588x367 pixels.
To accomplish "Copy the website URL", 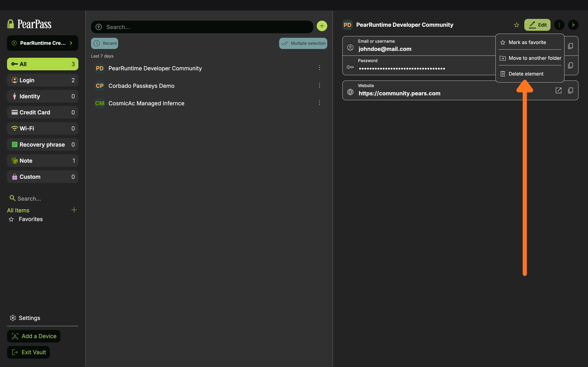I will click(570, 91).
